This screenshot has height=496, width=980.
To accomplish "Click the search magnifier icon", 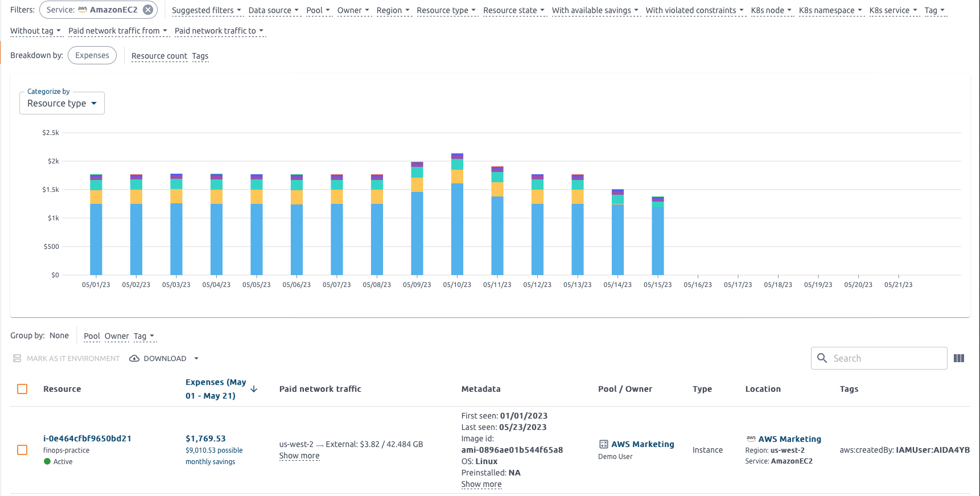I will [x=822, y=358].
